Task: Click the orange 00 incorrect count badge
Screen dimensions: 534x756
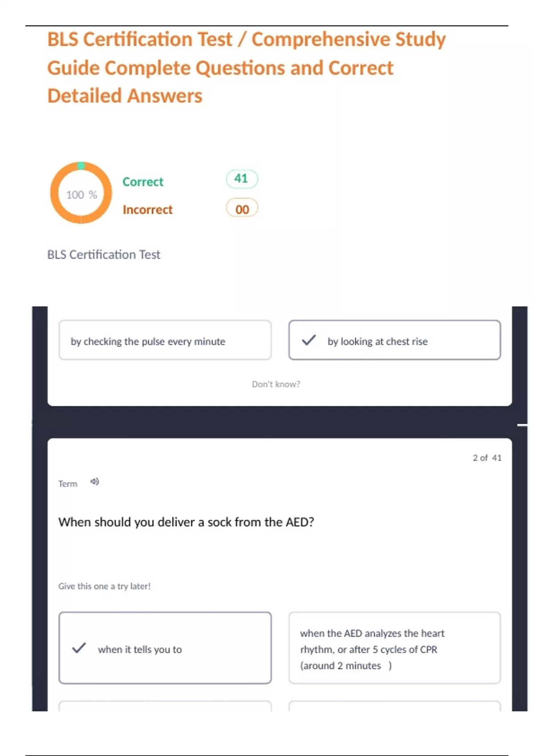Action: click(242, 209)
